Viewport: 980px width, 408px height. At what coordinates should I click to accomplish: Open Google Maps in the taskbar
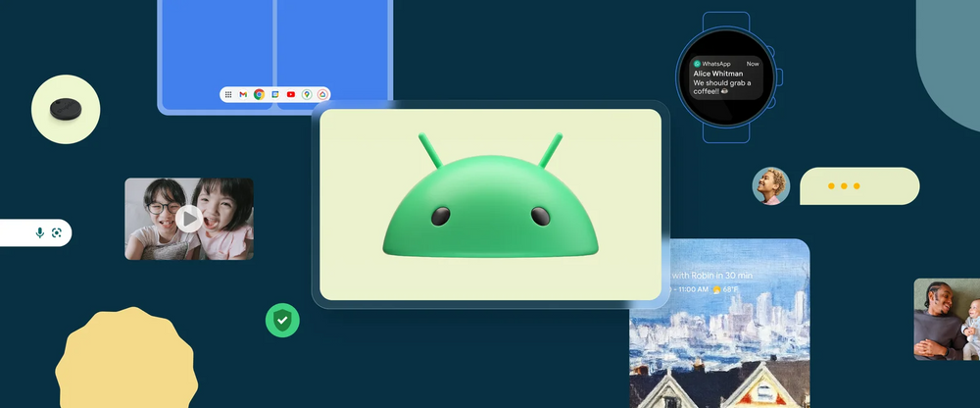pyautogui.click(x=306, y=94)
